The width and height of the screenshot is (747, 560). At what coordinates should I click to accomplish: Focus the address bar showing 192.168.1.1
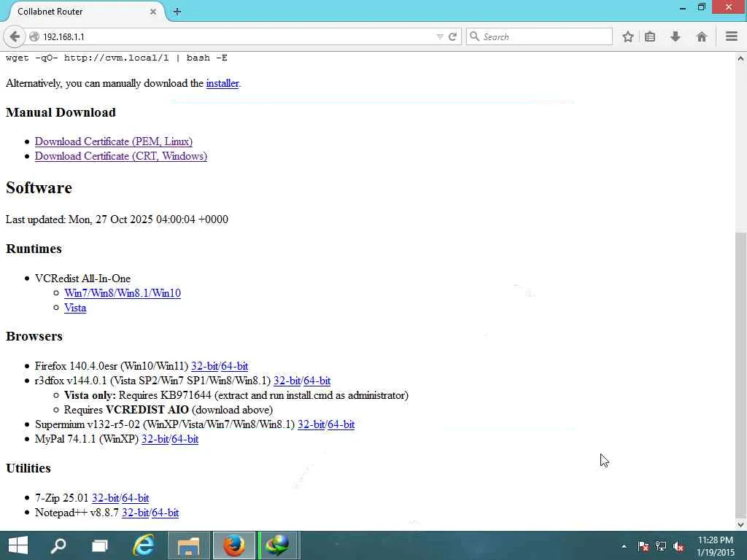tap(239, 36)
